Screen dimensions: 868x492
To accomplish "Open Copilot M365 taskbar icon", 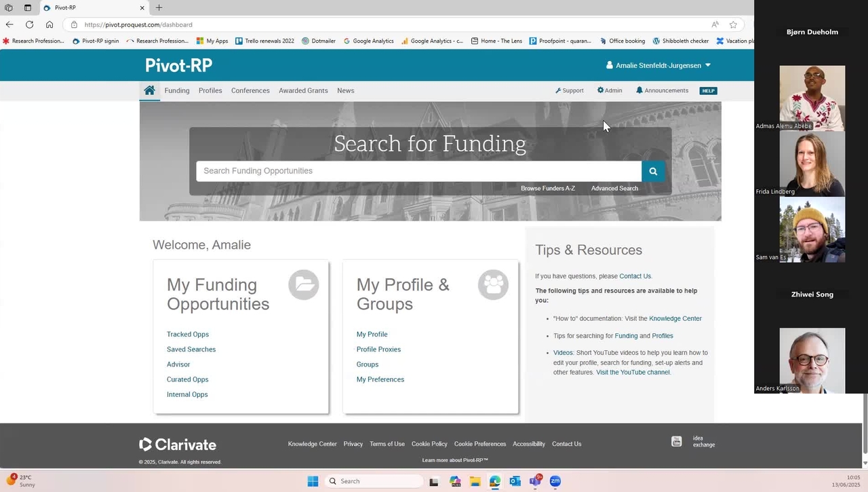I will pos(455,481).
